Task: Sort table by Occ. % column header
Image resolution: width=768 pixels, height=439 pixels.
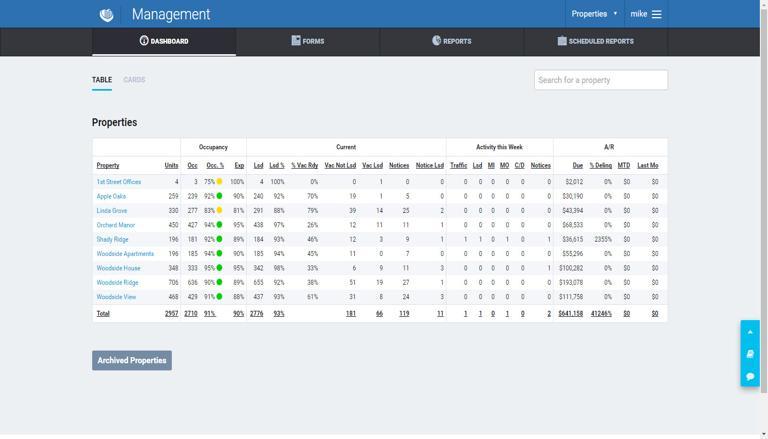Action: [x=215, y=166]
